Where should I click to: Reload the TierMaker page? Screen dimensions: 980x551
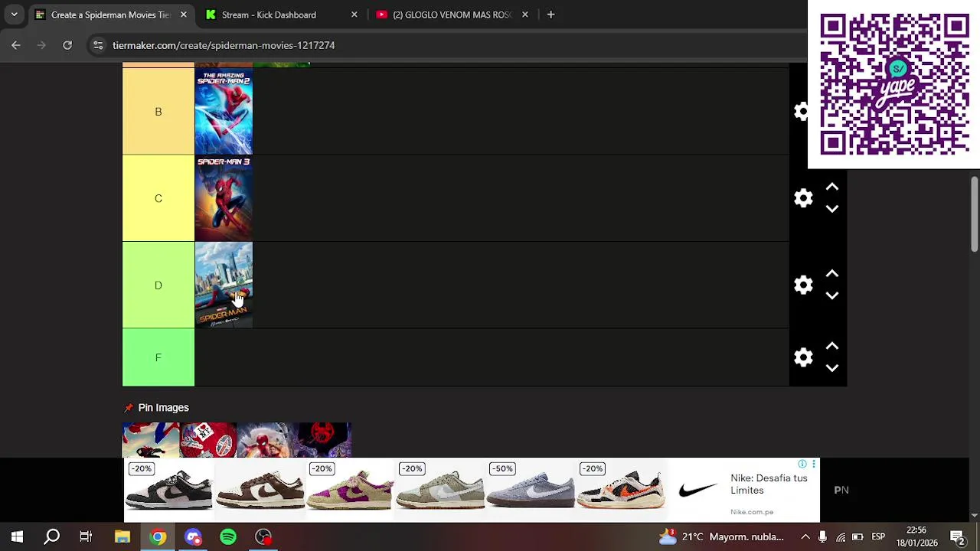click(67, 45)
